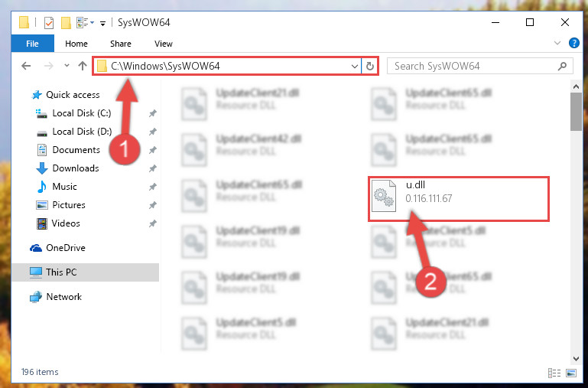Toggle pin icon next to Music
The image size is (588, 388).
tap(152, 187)
